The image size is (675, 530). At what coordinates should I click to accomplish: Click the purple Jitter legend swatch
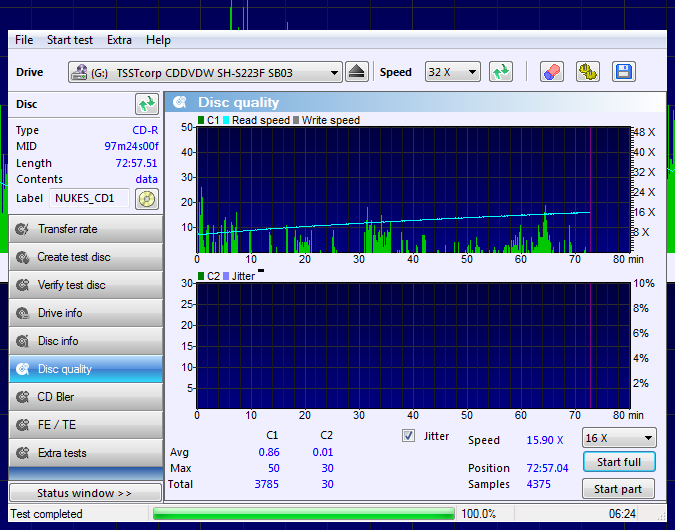pyautogui.click(x=226, y=276)
